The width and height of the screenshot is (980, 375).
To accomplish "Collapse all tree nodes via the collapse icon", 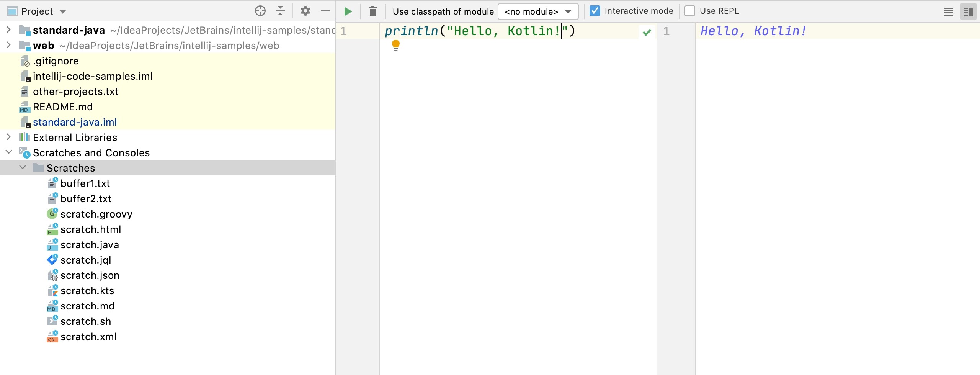I will [280, 11].
